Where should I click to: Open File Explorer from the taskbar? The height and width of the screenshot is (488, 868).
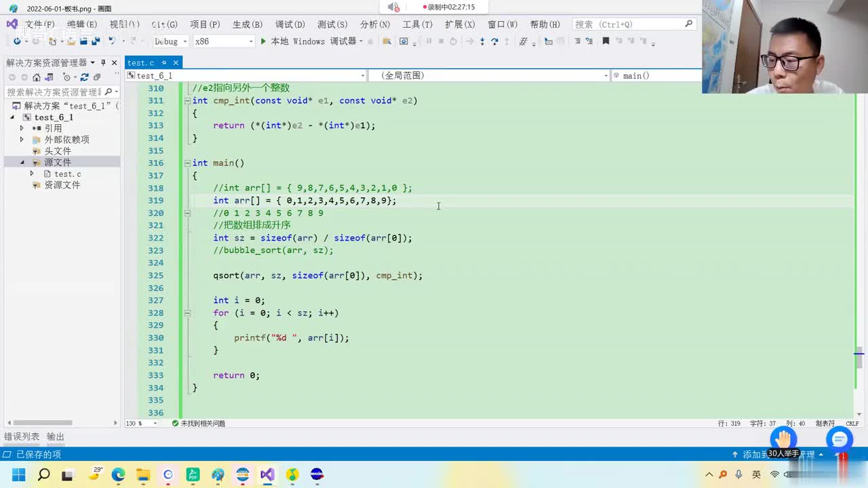143,474
